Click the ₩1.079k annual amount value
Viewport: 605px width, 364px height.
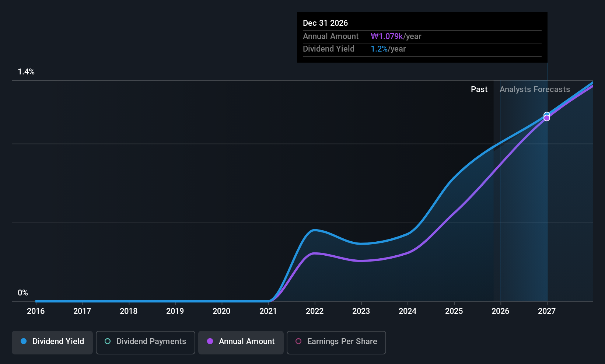click(x=387, y=36)
